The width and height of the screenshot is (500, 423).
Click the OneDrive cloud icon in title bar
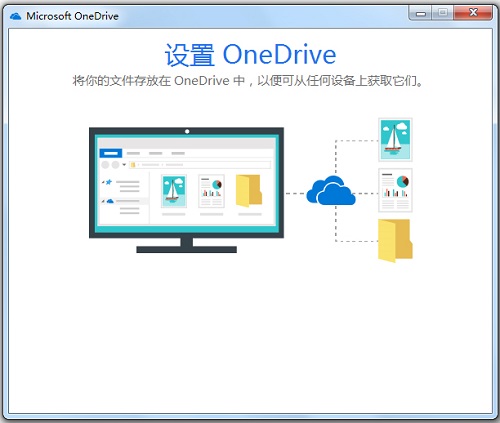coord(16,16)
